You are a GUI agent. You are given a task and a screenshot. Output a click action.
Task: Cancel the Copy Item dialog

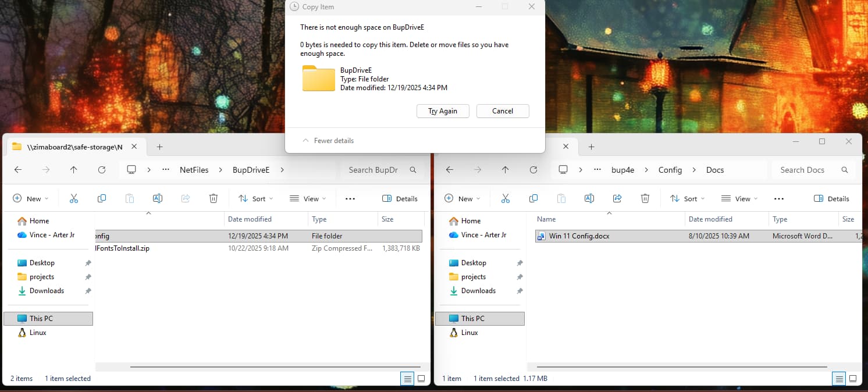pos(503,111)
